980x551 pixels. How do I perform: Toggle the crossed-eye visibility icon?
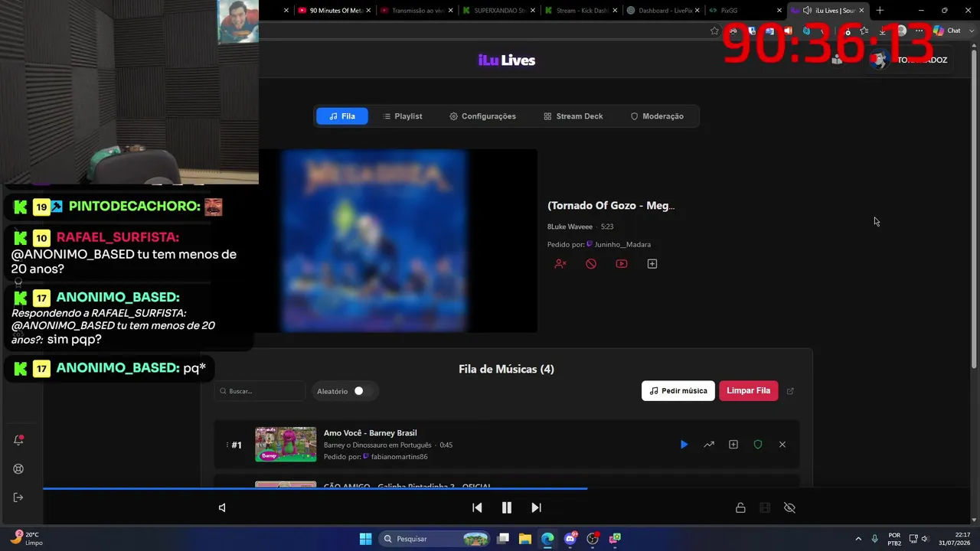(790, 507)
